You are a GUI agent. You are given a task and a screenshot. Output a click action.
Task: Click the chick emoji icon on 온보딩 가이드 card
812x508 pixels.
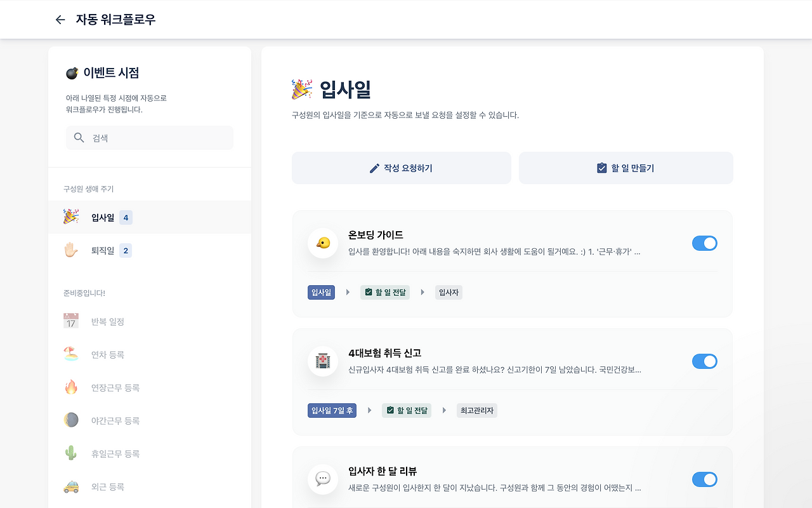323,243
